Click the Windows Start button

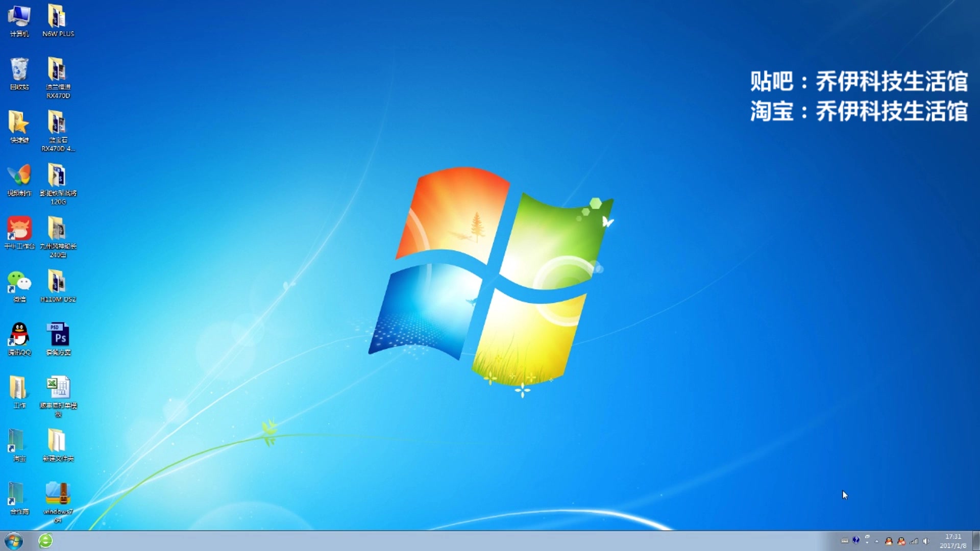[x=13, y=541]
